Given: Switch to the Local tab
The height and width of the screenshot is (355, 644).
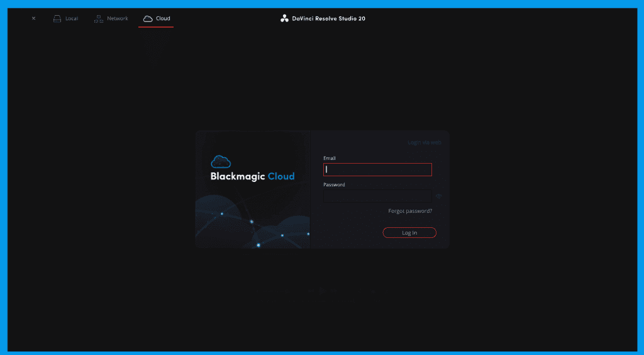Looking at the screenshot, I should click(65, 18).
